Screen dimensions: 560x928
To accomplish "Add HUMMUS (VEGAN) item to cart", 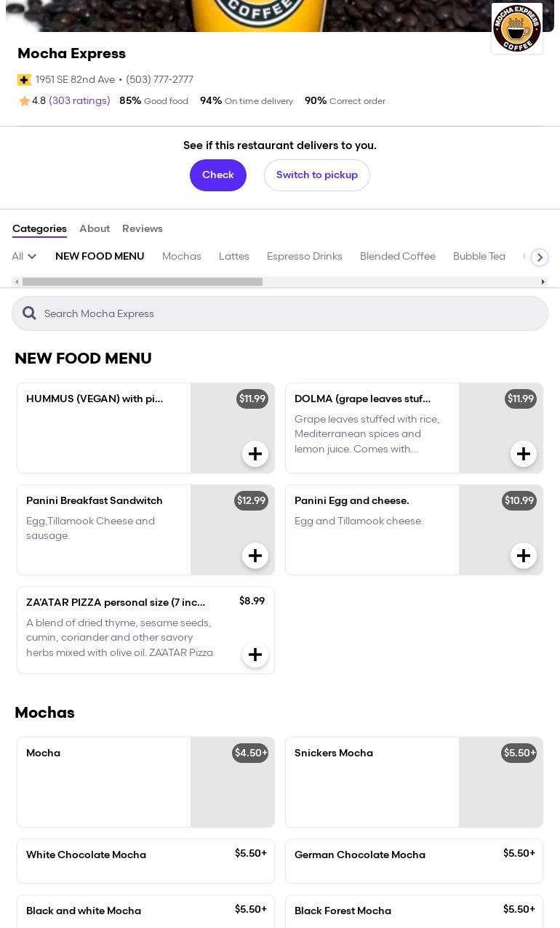I will click(x=255, y=454).
